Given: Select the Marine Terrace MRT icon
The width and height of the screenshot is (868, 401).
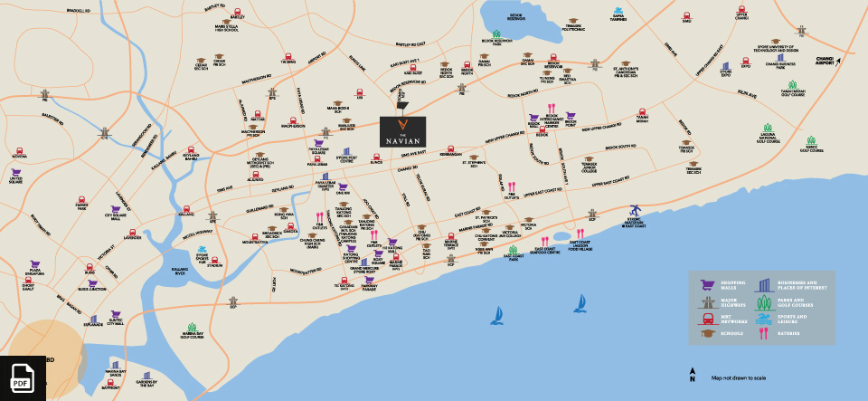Looking at the screenshot, I should [450, 236].
